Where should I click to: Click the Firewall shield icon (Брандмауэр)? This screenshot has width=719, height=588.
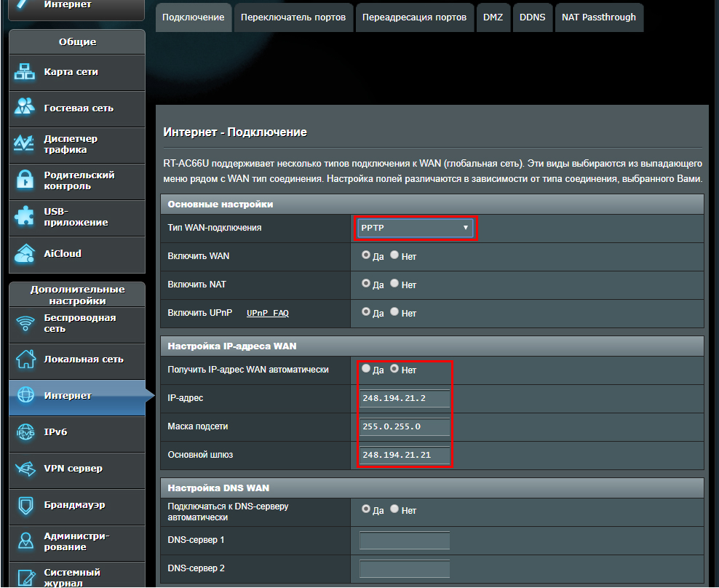25,505
